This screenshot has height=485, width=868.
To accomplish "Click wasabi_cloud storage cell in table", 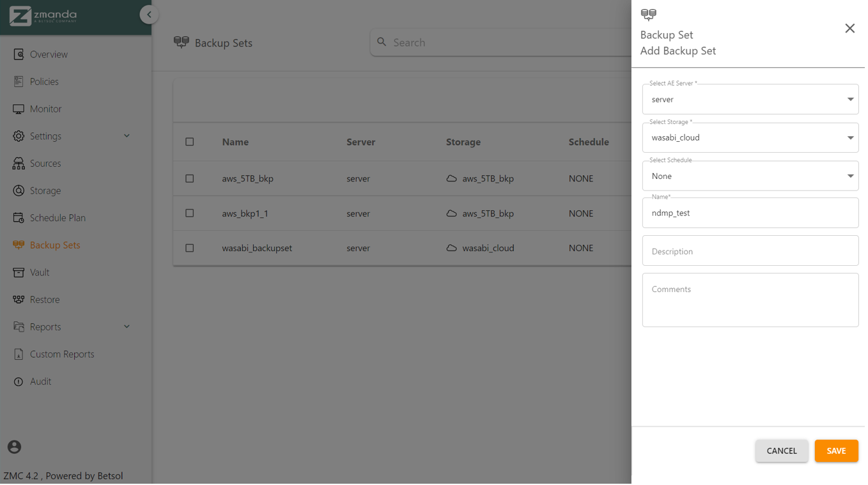I will click(490, 249).
